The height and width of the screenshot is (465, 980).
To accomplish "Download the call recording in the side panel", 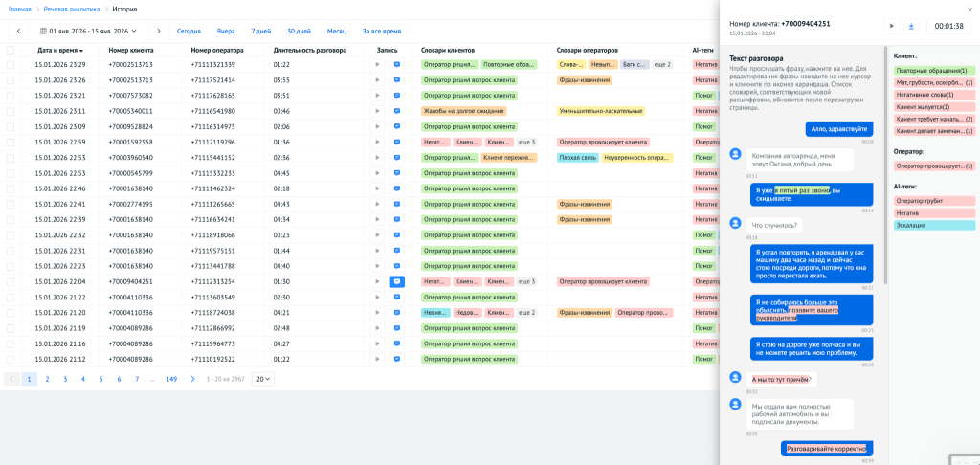I will pyautogui.click(x=911, y=26).
